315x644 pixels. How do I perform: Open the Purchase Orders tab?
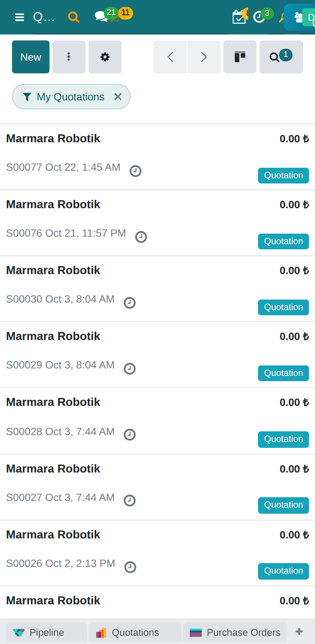[235, 632]
